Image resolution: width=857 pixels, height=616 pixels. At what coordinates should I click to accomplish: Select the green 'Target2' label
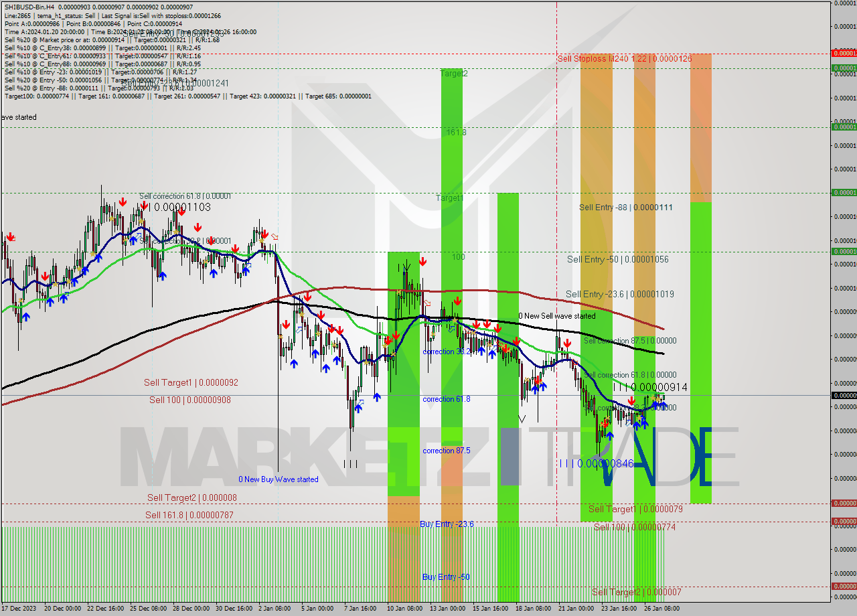point(454,74)
